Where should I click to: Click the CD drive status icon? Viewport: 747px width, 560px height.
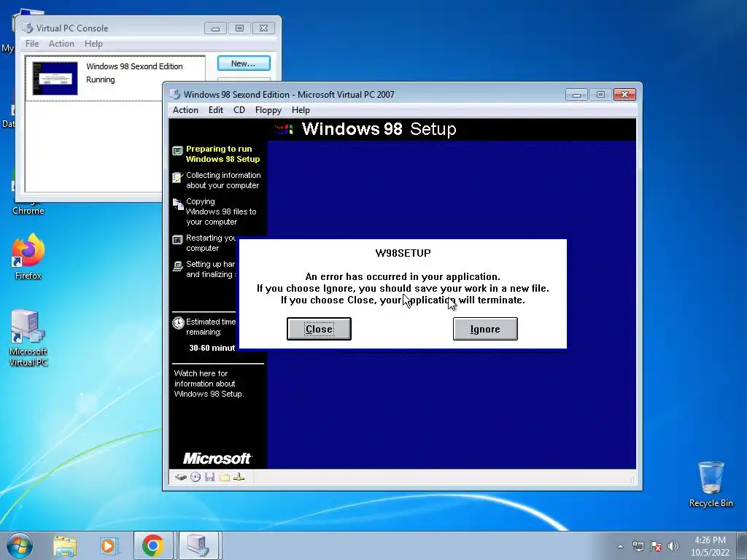click(196, 477)
